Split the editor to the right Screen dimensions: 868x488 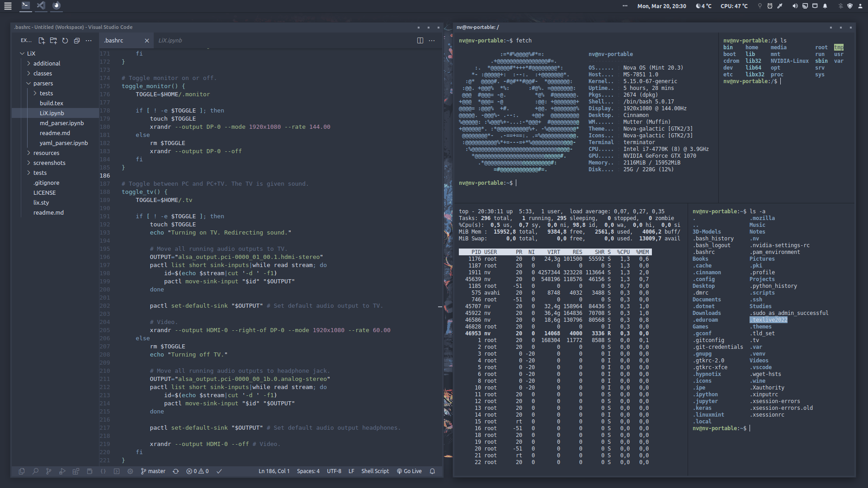point(420,41)
